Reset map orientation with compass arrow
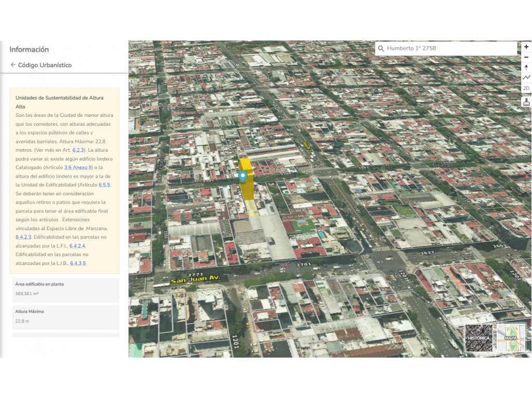The height and width of the screenshot is (399, 532). [526, 68]
